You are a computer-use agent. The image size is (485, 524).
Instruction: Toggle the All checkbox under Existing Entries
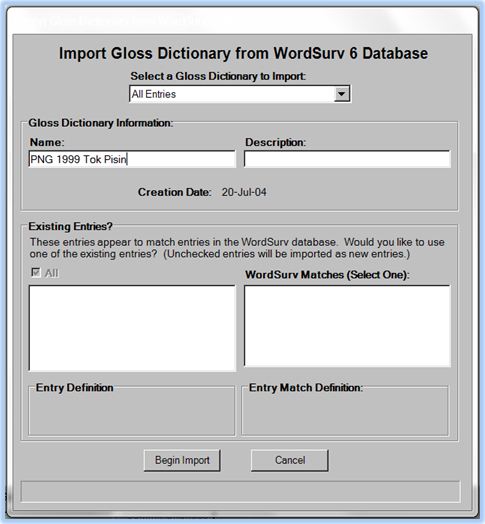36,272
